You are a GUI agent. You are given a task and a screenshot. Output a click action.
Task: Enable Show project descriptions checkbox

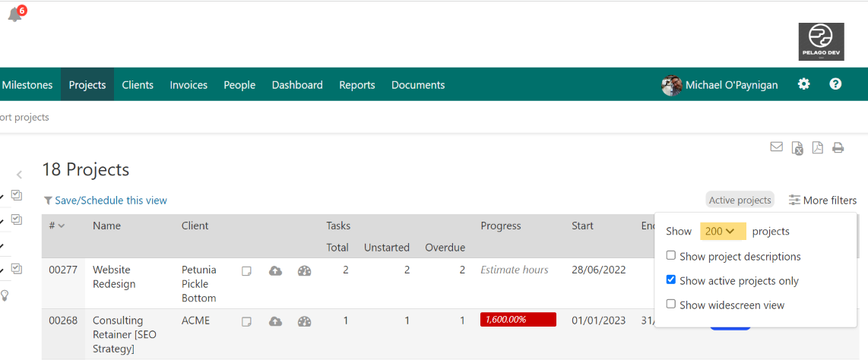(x=670, y=256)
